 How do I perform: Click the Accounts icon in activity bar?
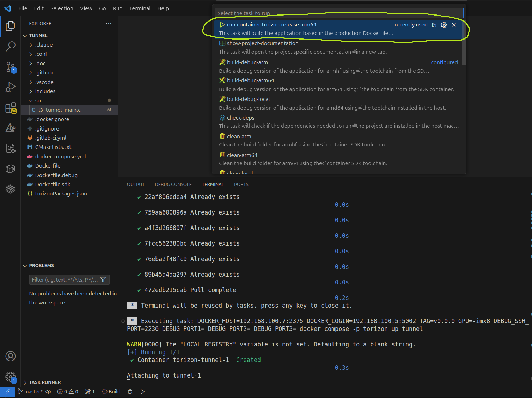point(11,356)
